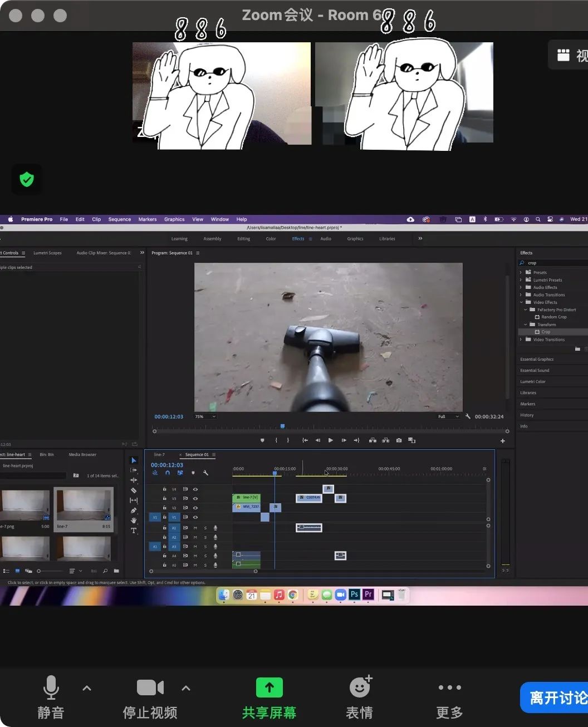Open Photoshop from the macOS dock
Viewport: 588px width, 727px height.
tap(354, 595)
